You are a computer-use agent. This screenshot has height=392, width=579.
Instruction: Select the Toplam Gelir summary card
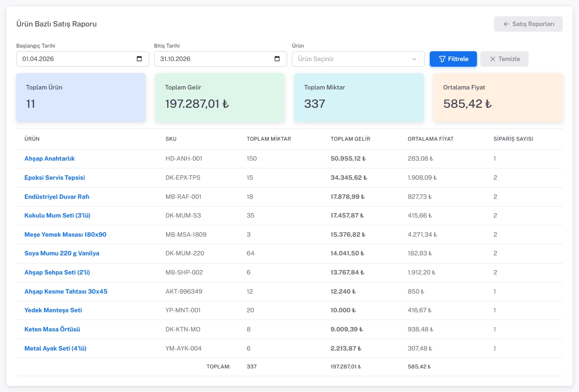tap(220, 98)
